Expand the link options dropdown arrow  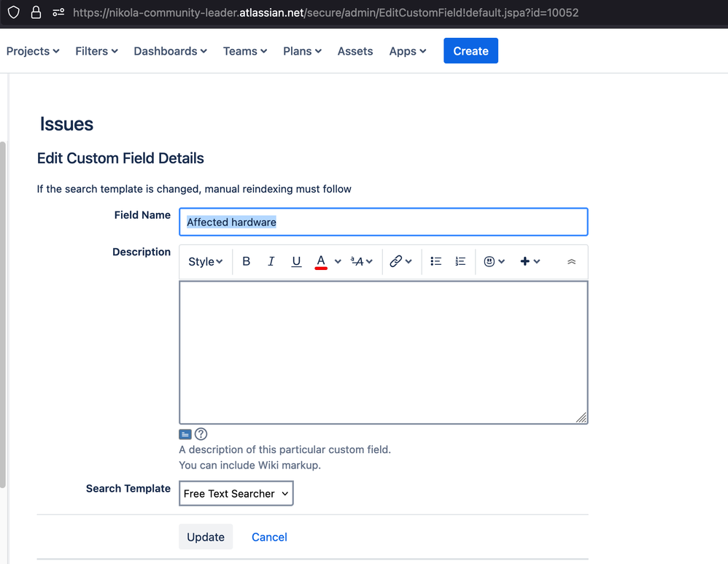click(x=408, y=261)
